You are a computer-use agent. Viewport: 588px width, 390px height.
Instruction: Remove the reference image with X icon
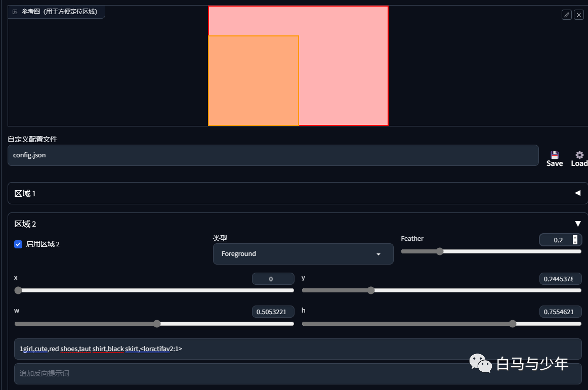click(579, 15)
